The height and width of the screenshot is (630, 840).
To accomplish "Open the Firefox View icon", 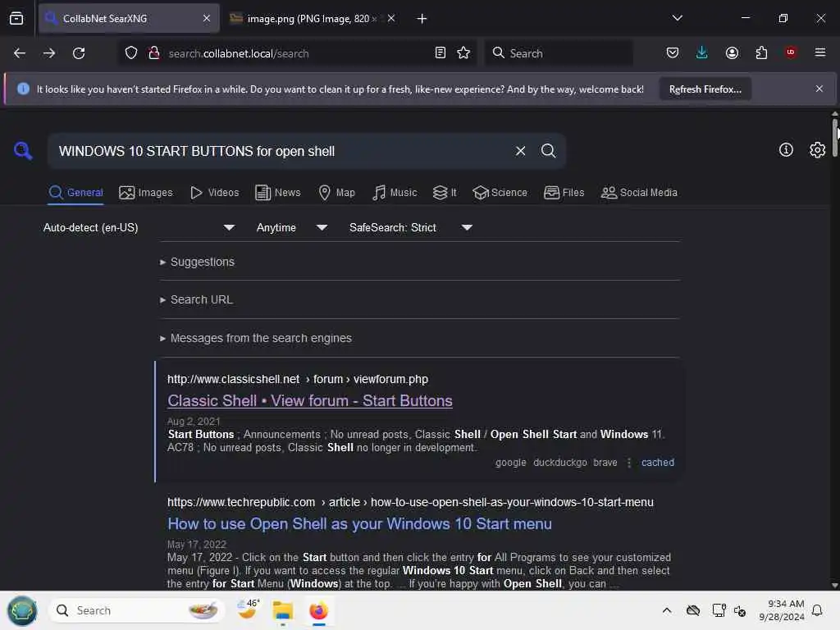I will coord(16,18).
